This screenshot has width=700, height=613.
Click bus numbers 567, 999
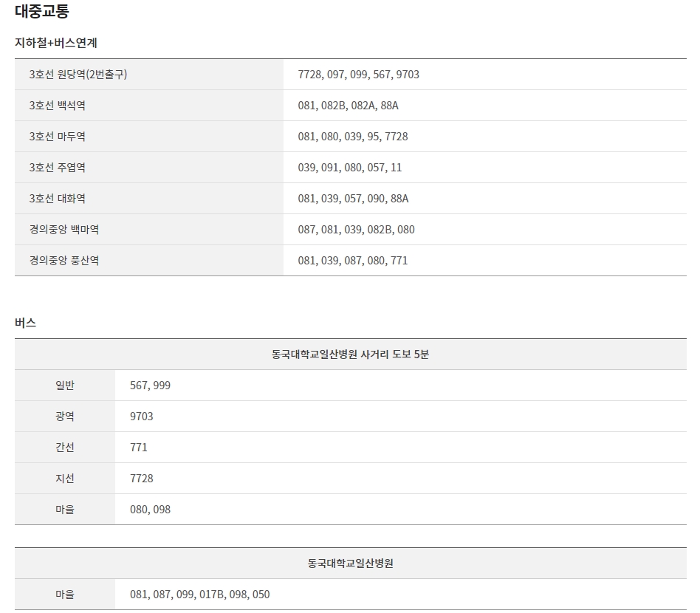150,386
